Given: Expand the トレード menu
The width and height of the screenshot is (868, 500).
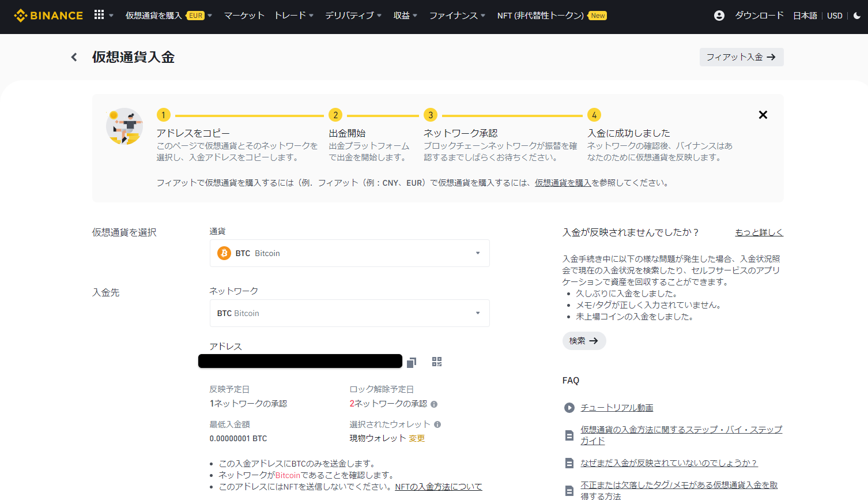Looking at the screenshot, I should pyautogui.click(x=294, y=16).
